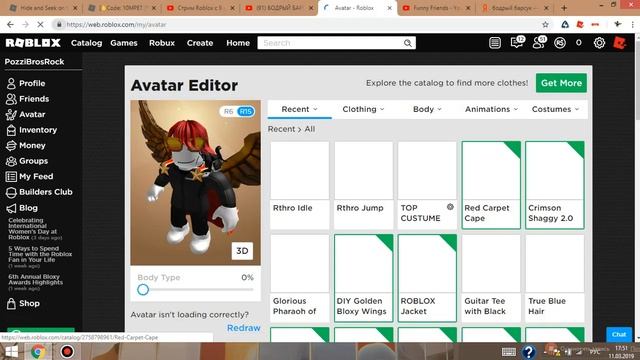Image resolution: width=640 pixels, height=360 pixels.
Task: Open the Celebrating International Women's Day blog post
Action: (x=34, y=229)
